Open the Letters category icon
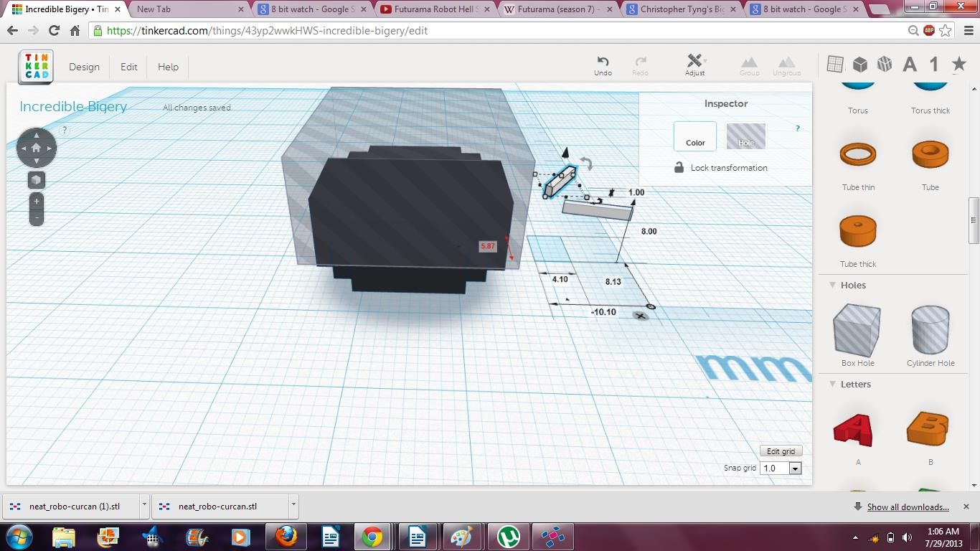The width and height of the screenshot is (980, 551). (909, 64)
